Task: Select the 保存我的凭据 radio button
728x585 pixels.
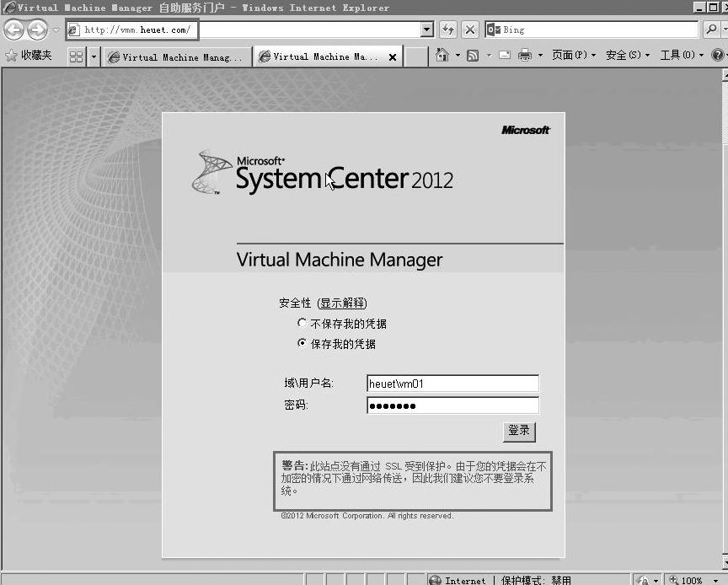Action: pos(302,343)
